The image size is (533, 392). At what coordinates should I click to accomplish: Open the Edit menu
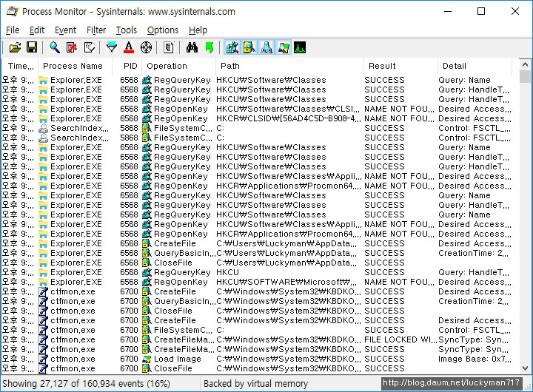(37, 30)
